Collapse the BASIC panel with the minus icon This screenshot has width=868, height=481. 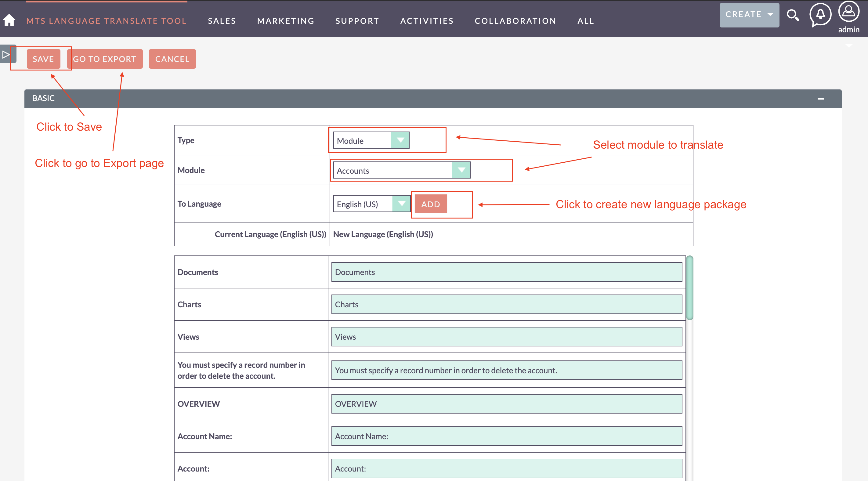point(820,99)
